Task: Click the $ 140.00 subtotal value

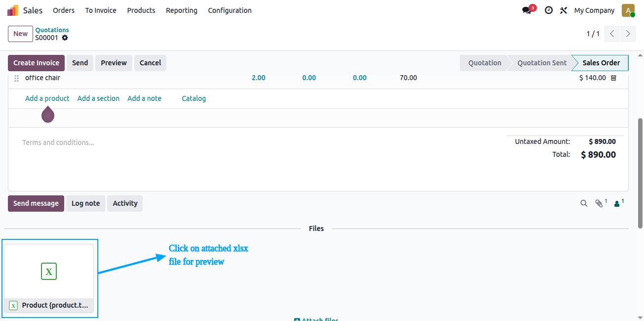Action: click(592, 78)
